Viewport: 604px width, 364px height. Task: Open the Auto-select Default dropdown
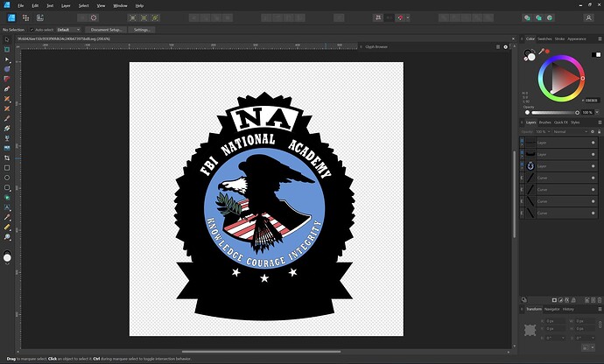tap(68, 30)
